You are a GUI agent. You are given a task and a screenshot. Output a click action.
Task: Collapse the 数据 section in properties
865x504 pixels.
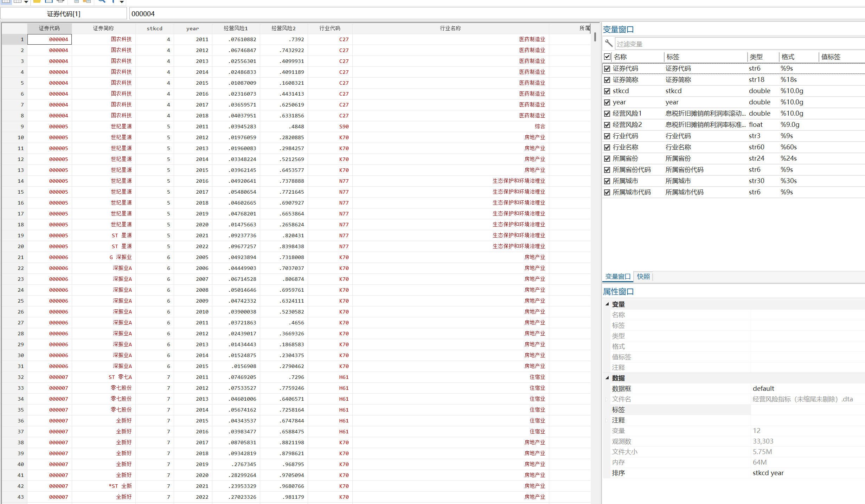(x=607, y=378)
